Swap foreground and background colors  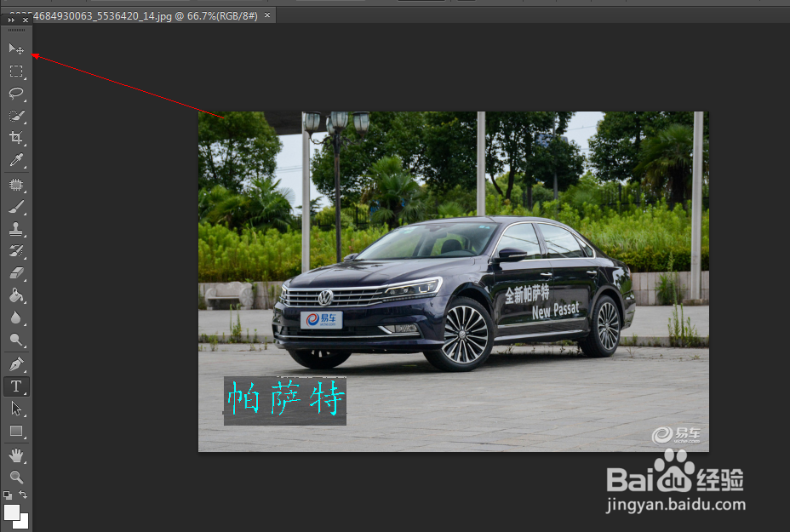point(23,495)
